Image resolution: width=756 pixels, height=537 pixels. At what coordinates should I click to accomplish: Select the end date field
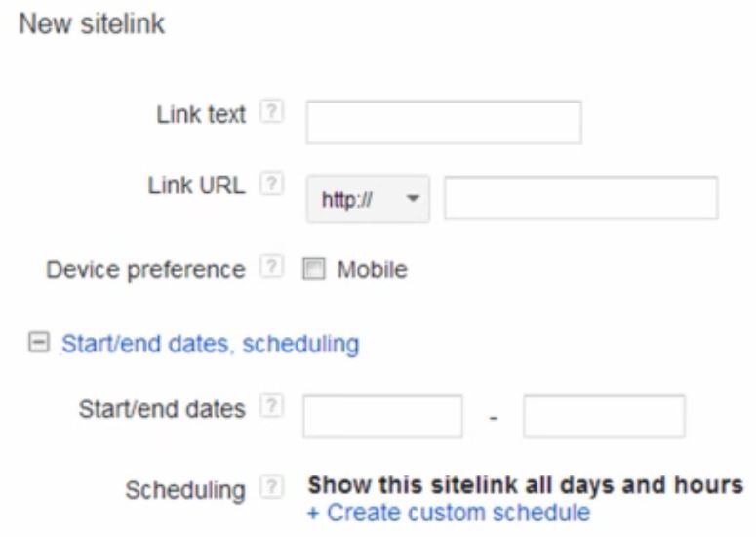604,416
